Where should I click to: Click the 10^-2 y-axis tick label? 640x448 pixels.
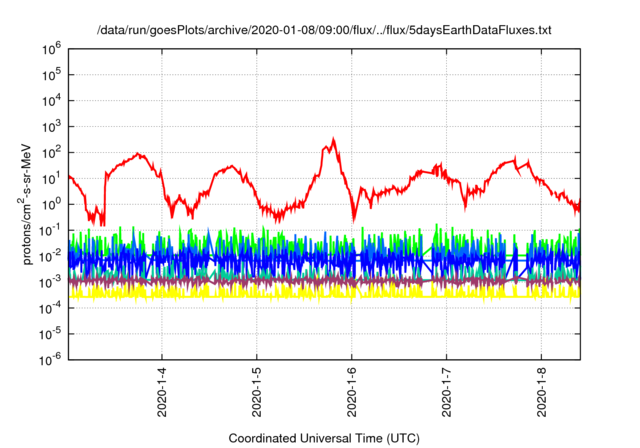click(50, 256)
